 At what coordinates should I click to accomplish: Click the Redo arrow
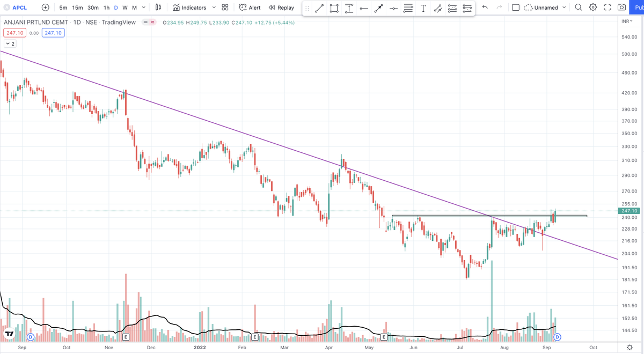pyautogui.click(x=500, y=8)
